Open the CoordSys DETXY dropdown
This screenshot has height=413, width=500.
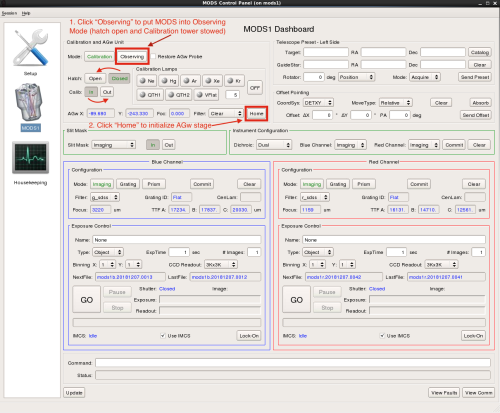click(x=318, y=103)
